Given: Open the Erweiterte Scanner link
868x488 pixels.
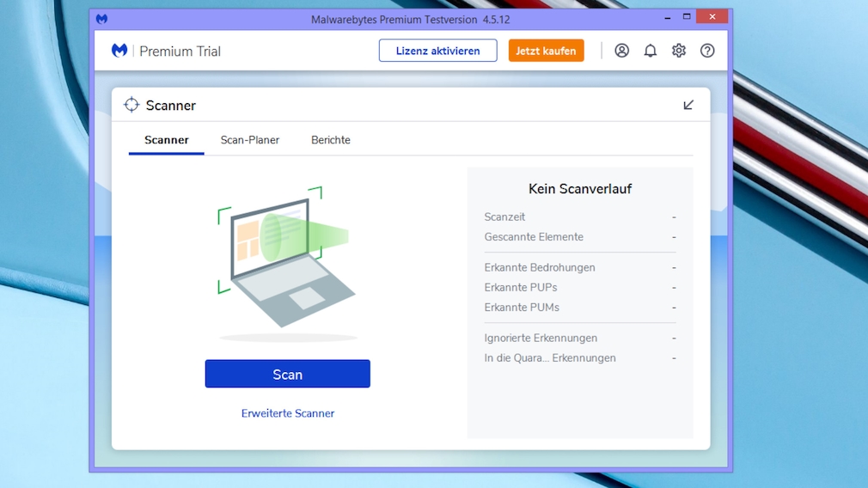Looking at the screenshot, I should point(288,413).
